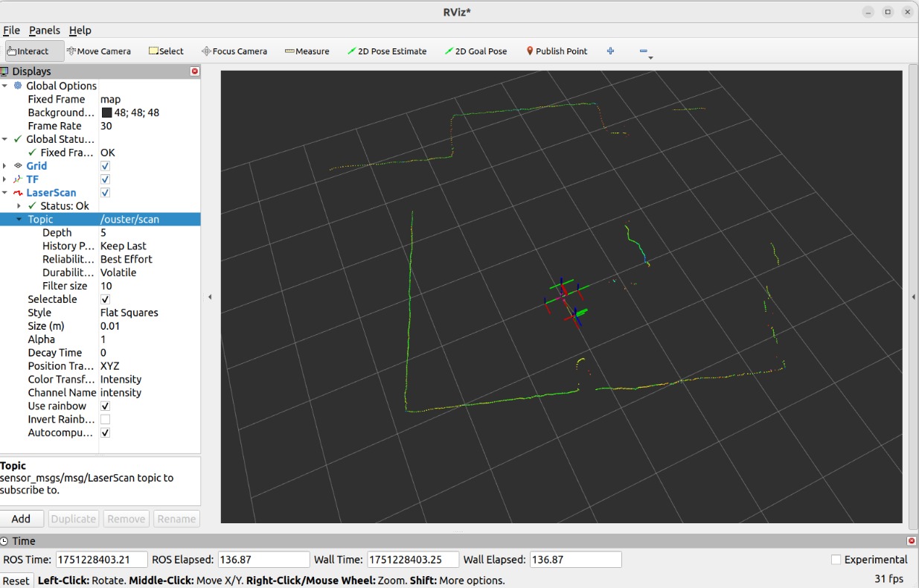
Task: Click the Style value Flat Squares
Action: [129, 313]
